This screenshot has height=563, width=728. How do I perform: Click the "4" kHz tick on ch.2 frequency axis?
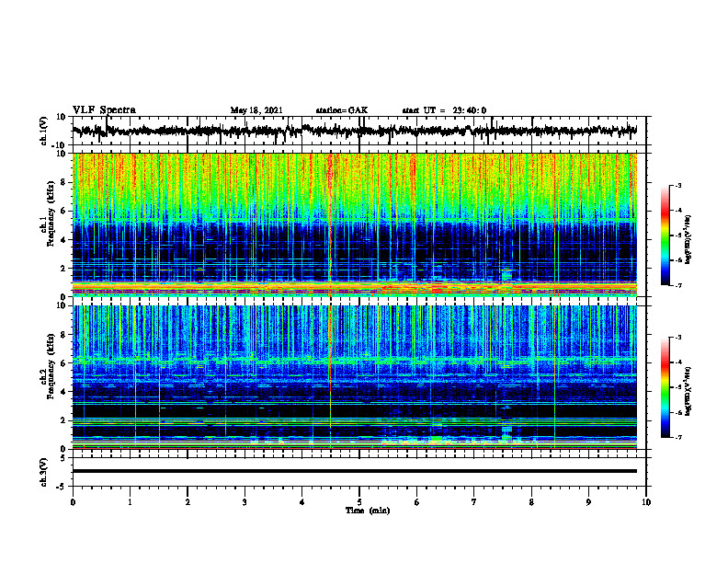point(63,392)
